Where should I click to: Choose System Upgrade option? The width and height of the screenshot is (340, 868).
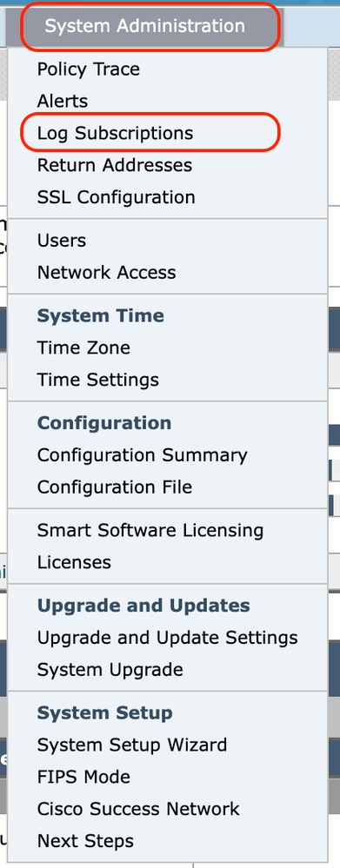tap(110, 670)
